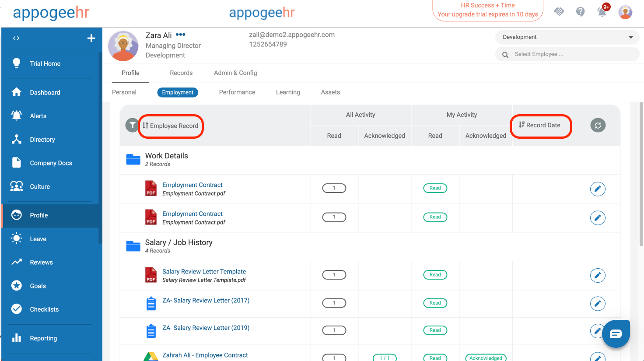The width and height of the screenshot is (644, 361).
Task: Open Alerts with the ringing bell icon
Action: (17, 116)
